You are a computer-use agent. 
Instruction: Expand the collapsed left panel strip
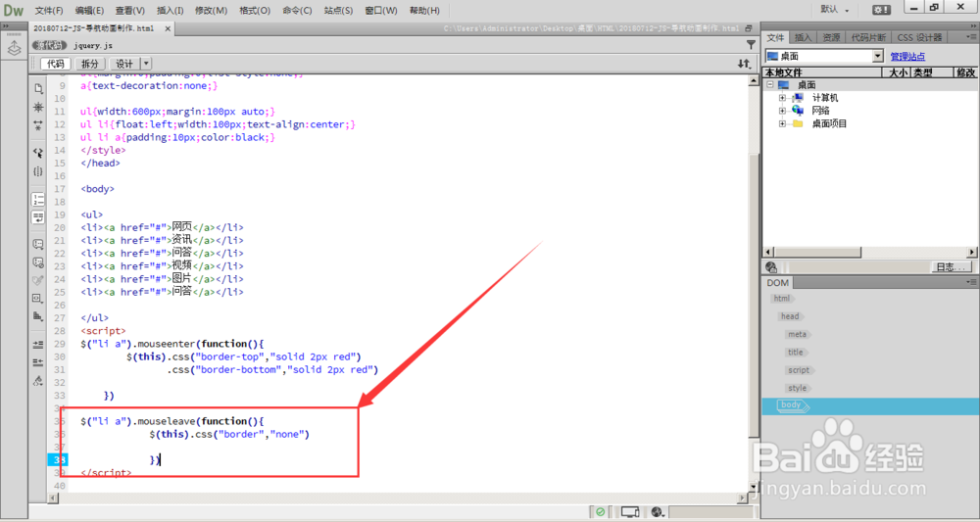pos(5,25)
